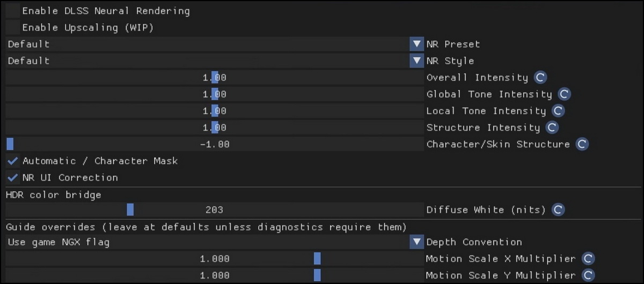Screen dimensions: 644x284
Task: Click the Local Tone Intensity slider
Action: coord(215,111)
